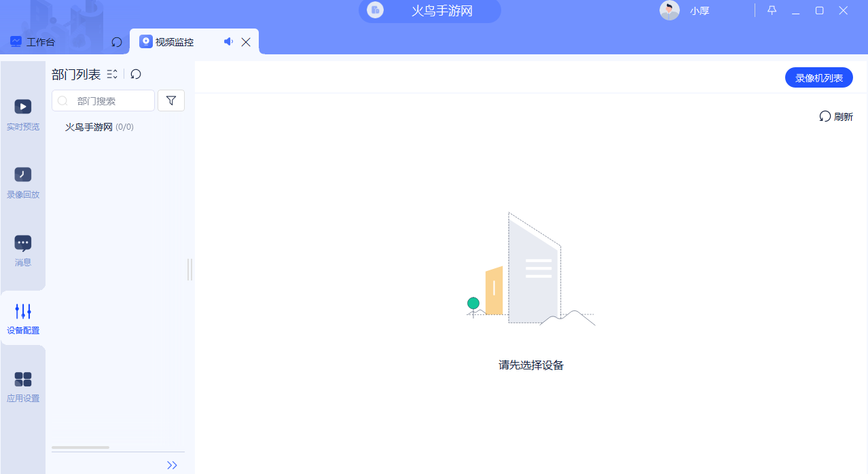Click the username 小厚

[x=700, y=10]
